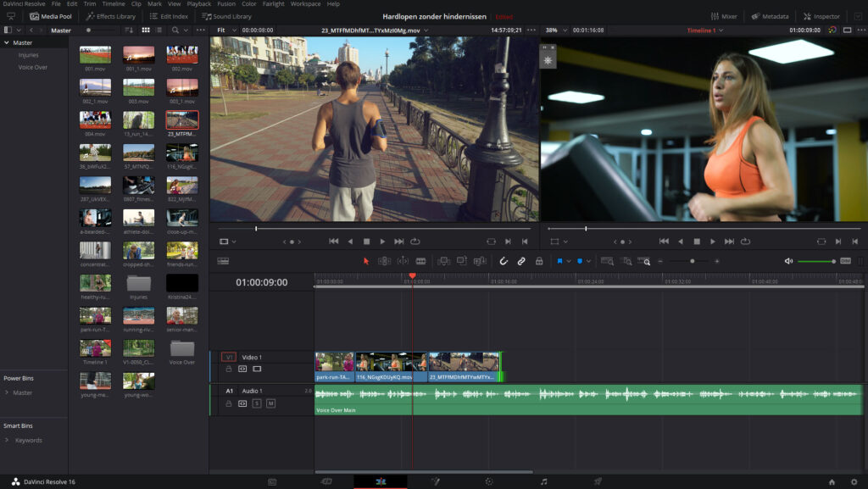Click the custom zoom magnifier icon

tap(644, 261)
